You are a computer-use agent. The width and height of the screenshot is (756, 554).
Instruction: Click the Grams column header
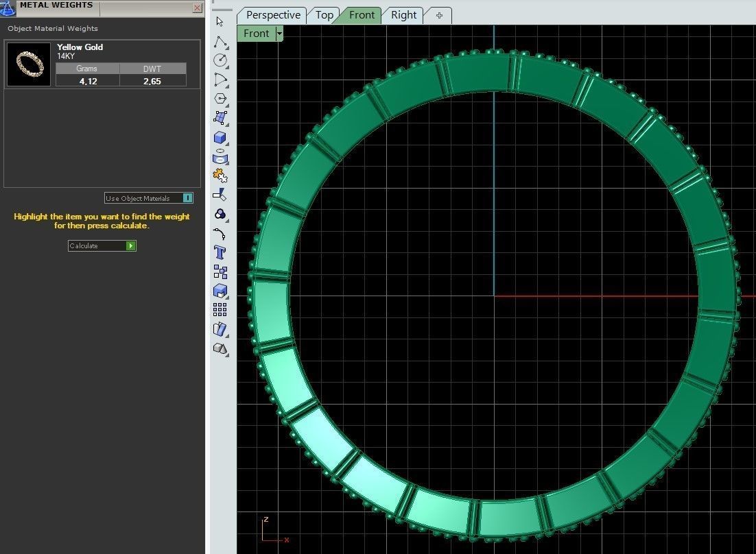[x=87, y=69]
